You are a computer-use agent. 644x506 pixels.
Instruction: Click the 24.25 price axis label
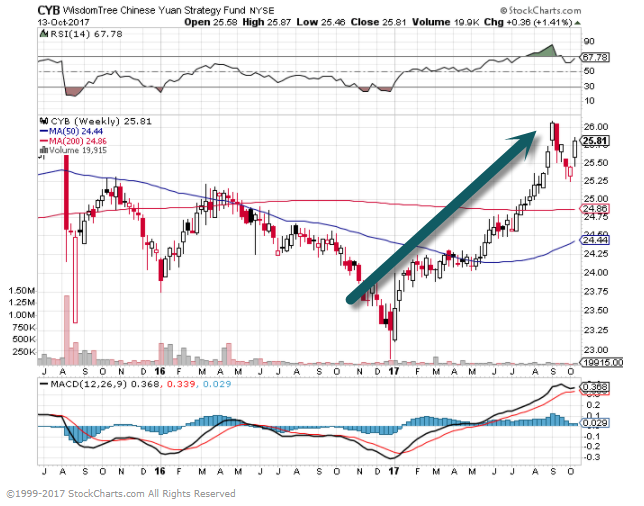(x=596, y=254)
